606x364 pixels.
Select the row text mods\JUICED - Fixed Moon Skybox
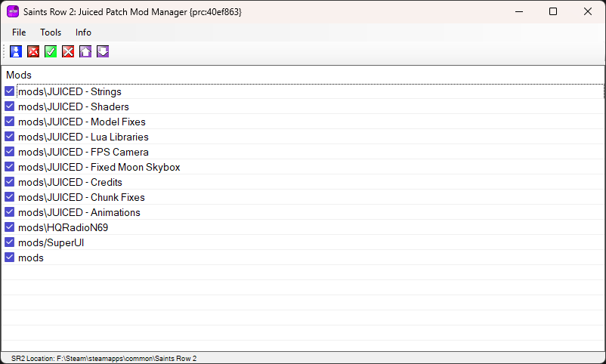[x=99, y=167]
